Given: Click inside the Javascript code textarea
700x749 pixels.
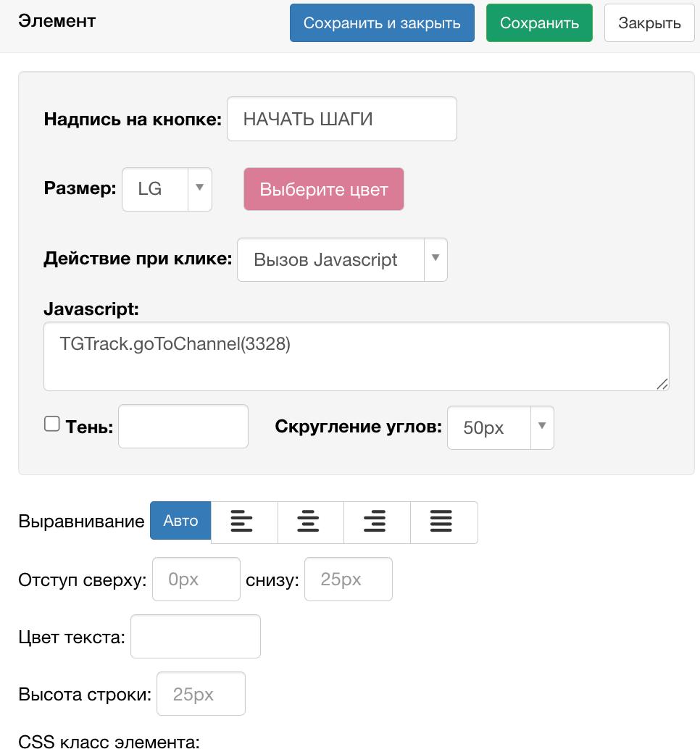Looking at the screenshot, I should tap(356, 355).
